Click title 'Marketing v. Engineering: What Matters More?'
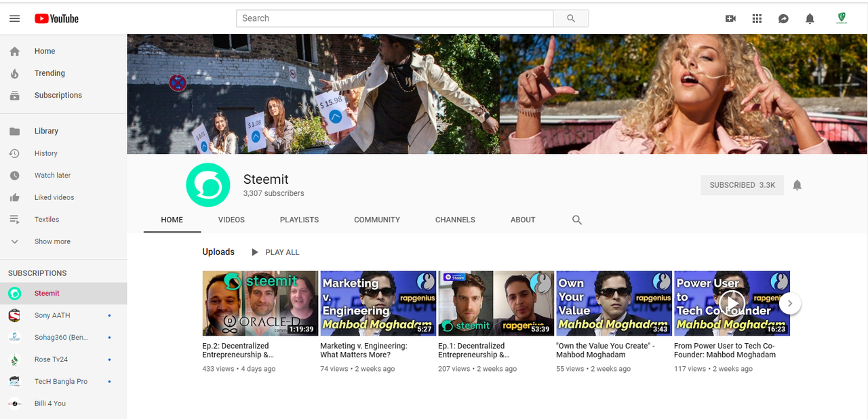Screen dimensions: 868x419 (363, 351)
